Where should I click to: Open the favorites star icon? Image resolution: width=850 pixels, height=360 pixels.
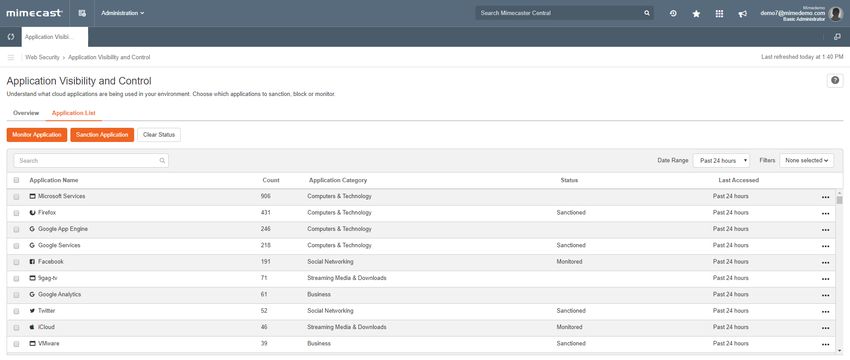(x=696, y=14)
